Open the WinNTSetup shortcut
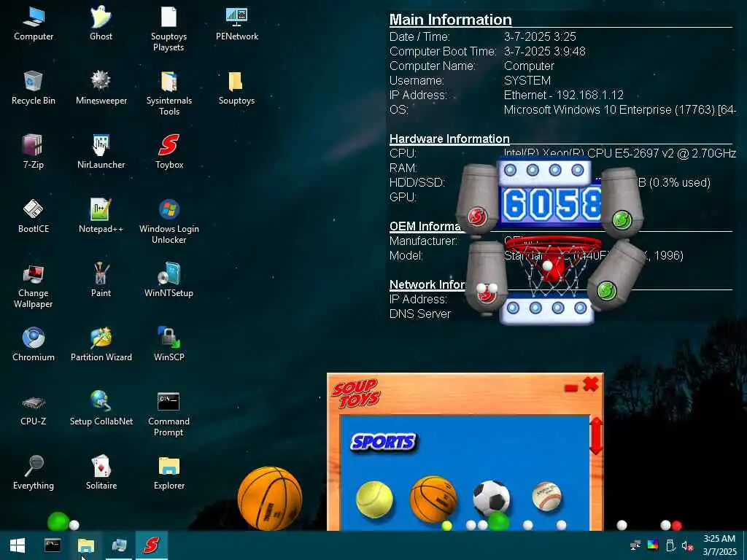The image size is (747, 560). [169, 281]
